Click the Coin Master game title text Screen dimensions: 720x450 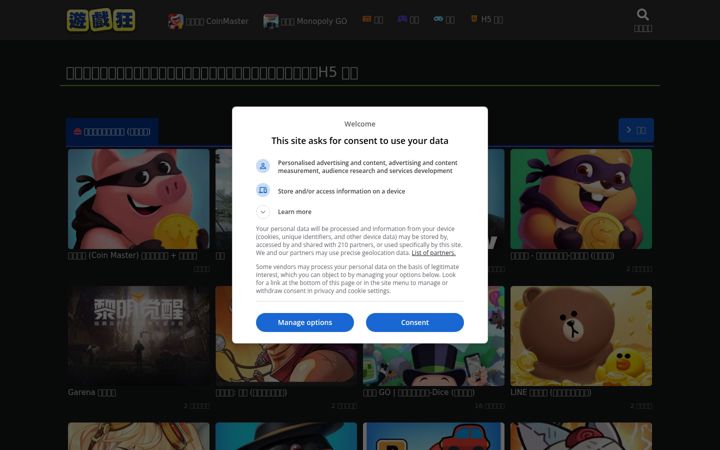point(133,256)
